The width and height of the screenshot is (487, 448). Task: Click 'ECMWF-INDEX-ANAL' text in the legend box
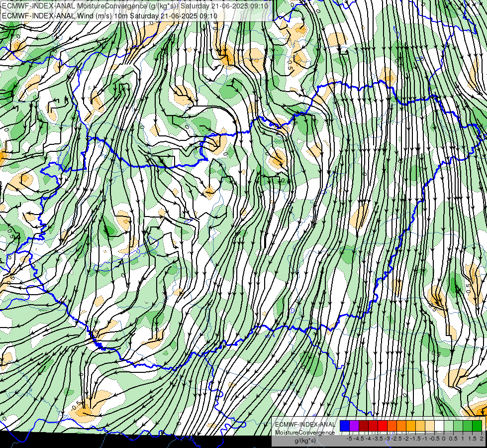point(305,425)
